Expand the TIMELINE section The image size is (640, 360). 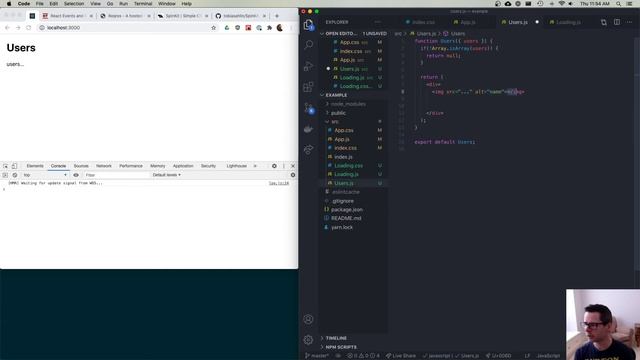point(336,338)
